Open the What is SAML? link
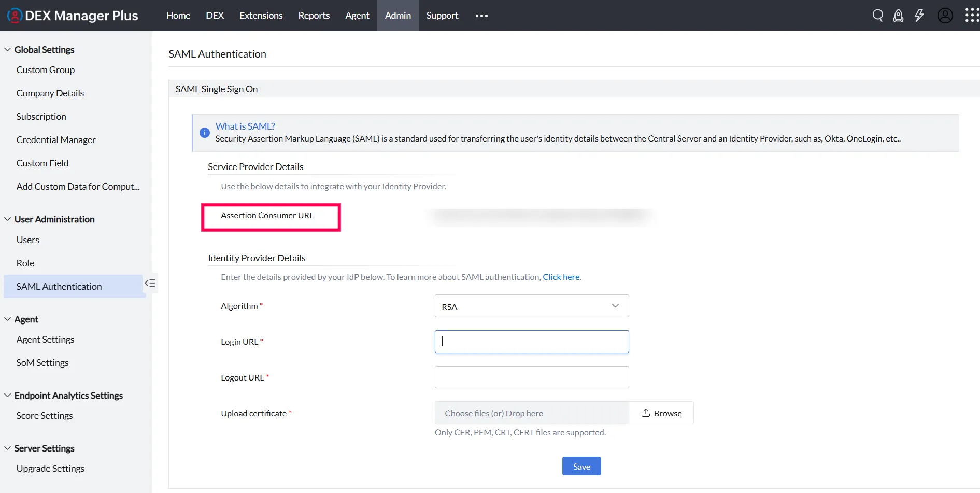 click(245, 126)
